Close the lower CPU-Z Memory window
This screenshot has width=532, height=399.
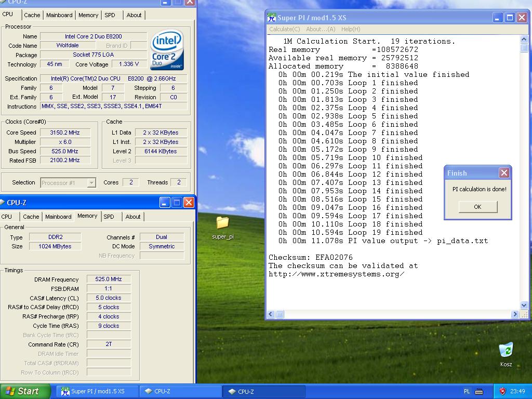(x=189, y=203)
